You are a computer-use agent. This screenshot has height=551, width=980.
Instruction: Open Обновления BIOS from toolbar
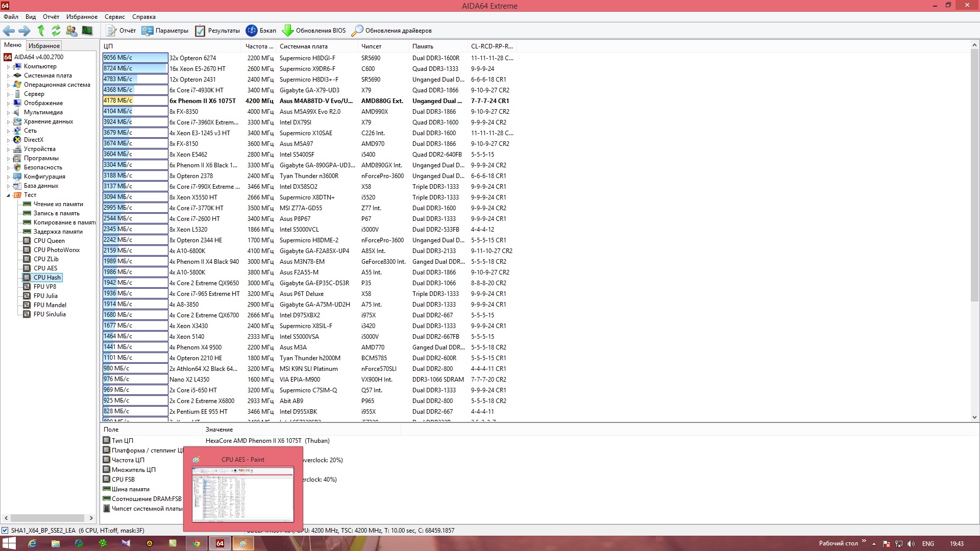(314, 31)
